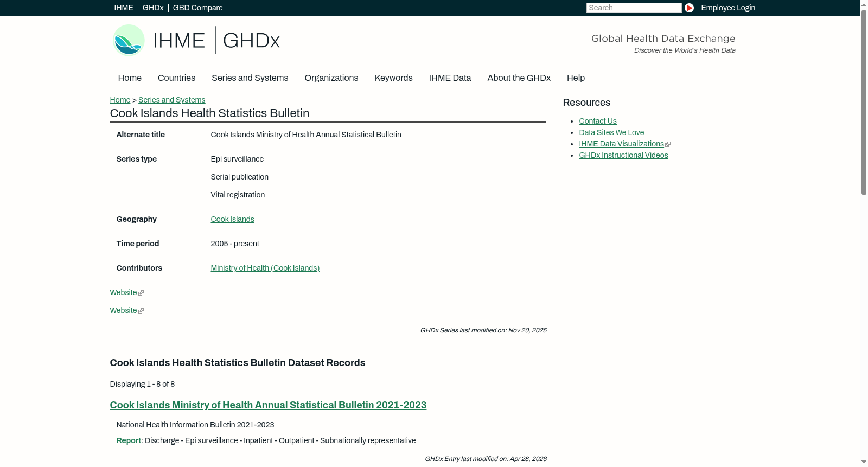The image size is (868, 467).
Task: Open Help menu
Action: [576, 78]
